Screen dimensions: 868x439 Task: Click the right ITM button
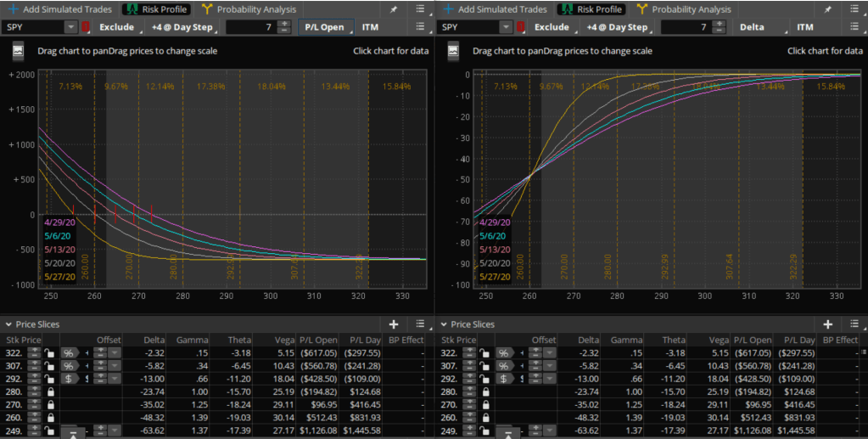(x=804, y=27)
